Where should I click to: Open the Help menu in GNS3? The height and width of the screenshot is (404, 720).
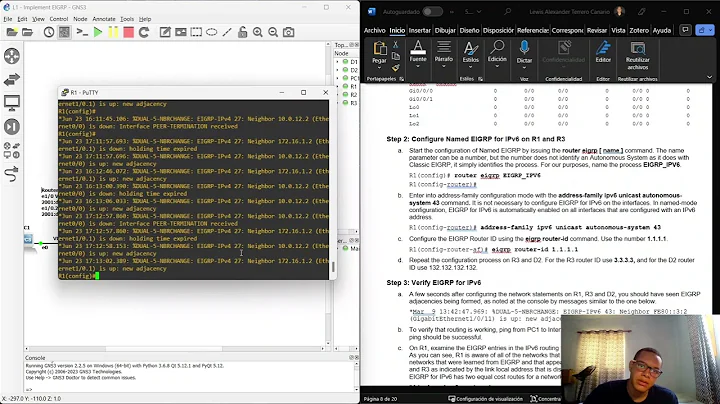145,19
